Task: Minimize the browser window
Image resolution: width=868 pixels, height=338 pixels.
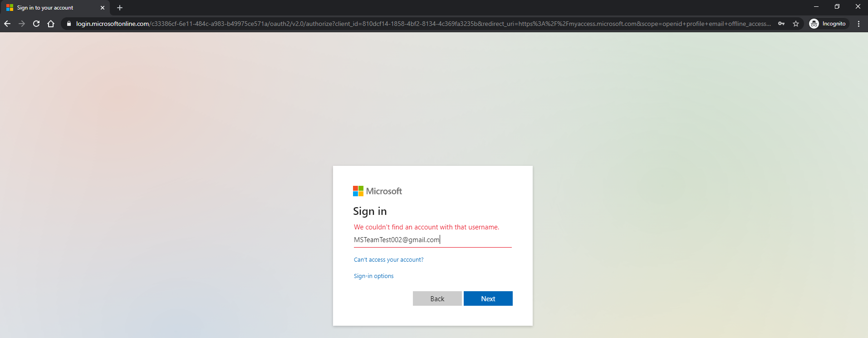Action: [x=816, y=7]
